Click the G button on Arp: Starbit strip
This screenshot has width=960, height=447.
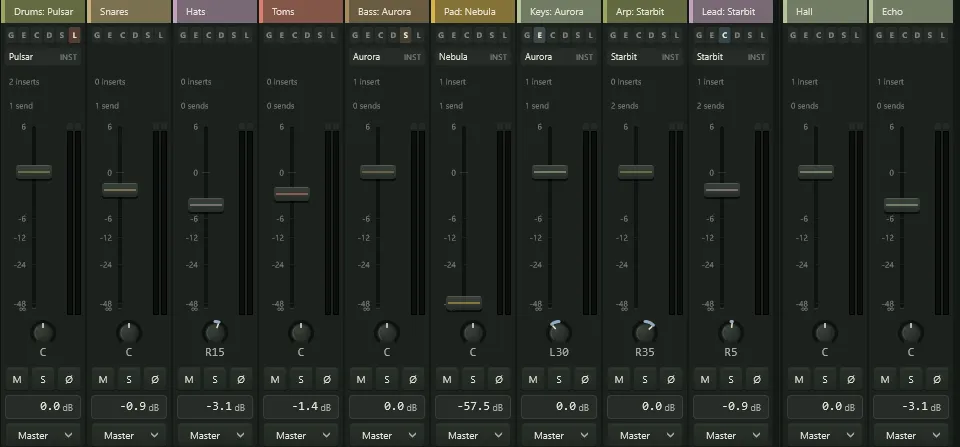click(x=613, y=35)
